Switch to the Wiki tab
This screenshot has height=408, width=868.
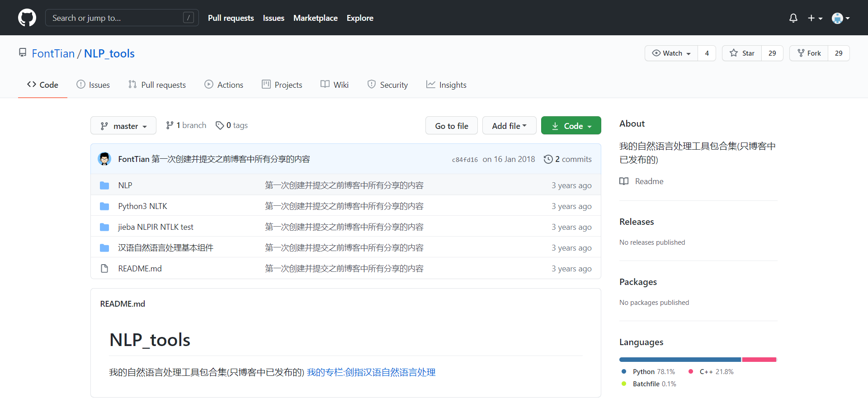click(335, 85)
